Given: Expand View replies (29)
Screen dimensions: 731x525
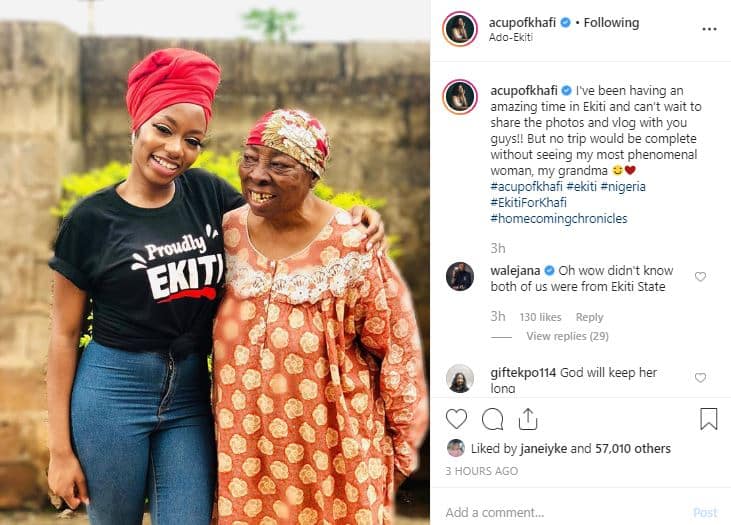Looking at the screenshot, I should [x=567, y=336].
